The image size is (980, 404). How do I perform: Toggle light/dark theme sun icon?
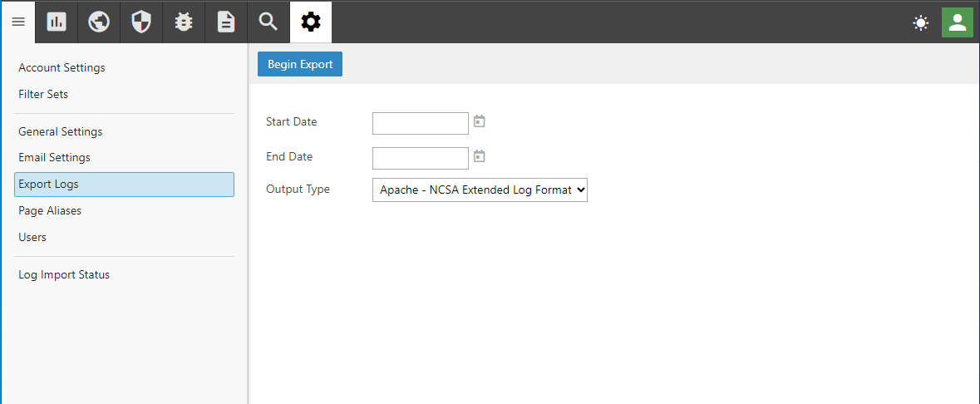921,23
